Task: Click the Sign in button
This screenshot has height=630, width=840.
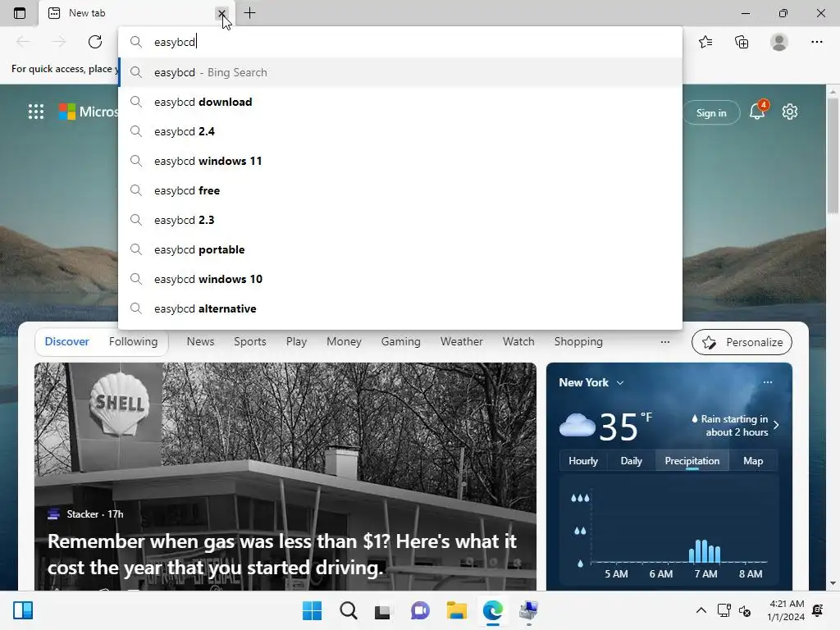Action: [x=711, y=113]
